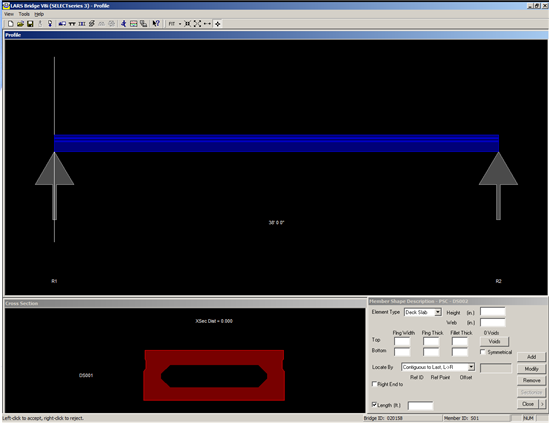Click the Close button in shape dialog
The width and height of the screenshot is (549, 423).
click(528, 404)
